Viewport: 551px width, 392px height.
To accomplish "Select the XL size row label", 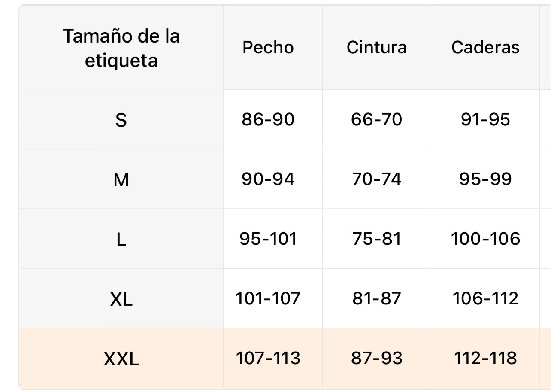I will 121,299.
